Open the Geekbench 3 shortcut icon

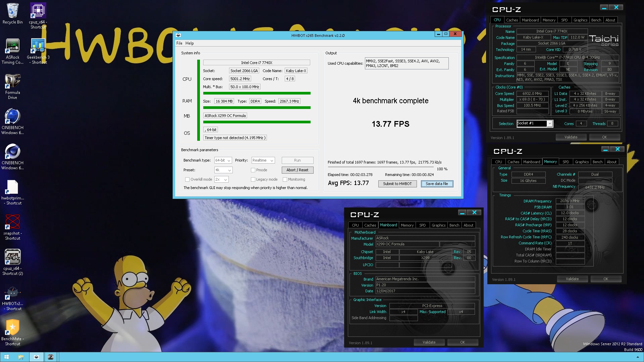[38, 51]
